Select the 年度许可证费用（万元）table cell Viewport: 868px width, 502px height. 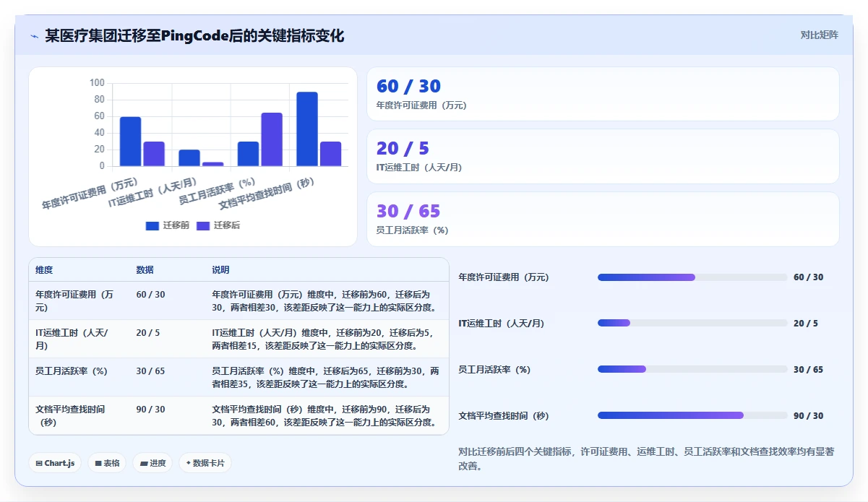coord(80,300)
